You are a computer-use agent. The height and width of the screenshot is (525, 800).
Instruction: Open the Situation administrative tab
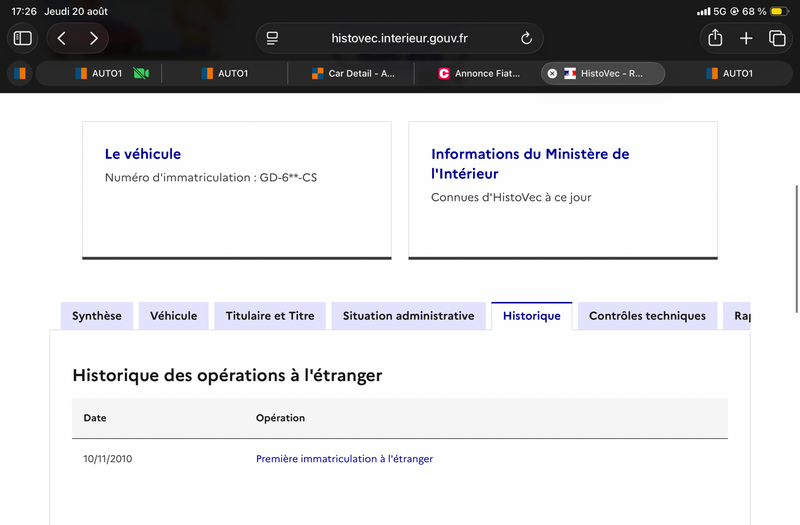pyautogui.click(x=408, y=316)
